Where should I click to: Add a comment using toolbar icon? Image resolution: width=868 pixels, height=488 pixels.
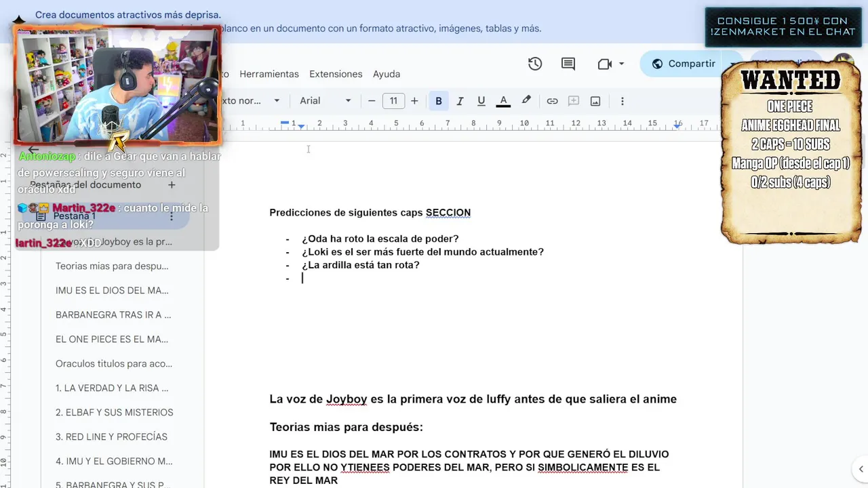click(574, 101)
